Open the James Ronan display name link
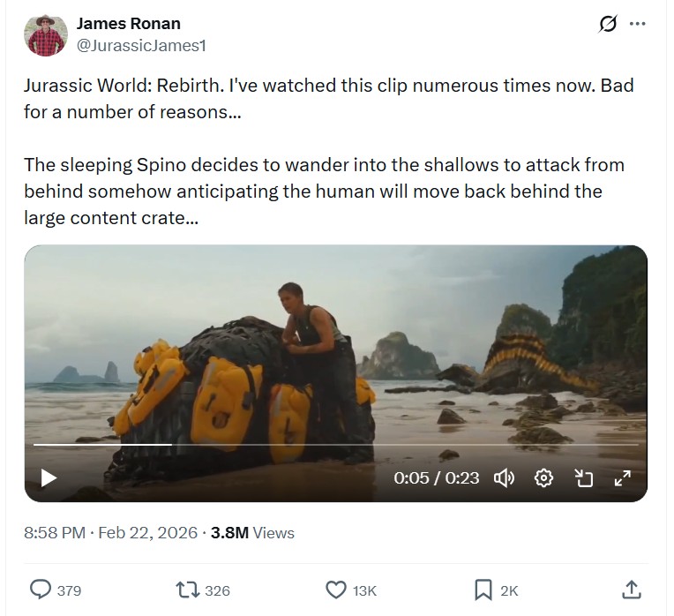This screenshot has width=674, height=616. click(129, 24)
